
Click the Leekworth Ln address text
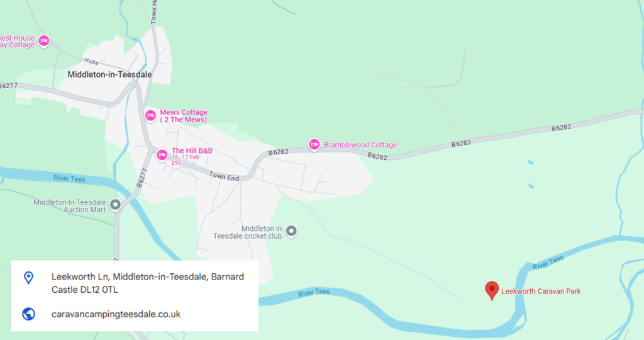coord(147,283)
